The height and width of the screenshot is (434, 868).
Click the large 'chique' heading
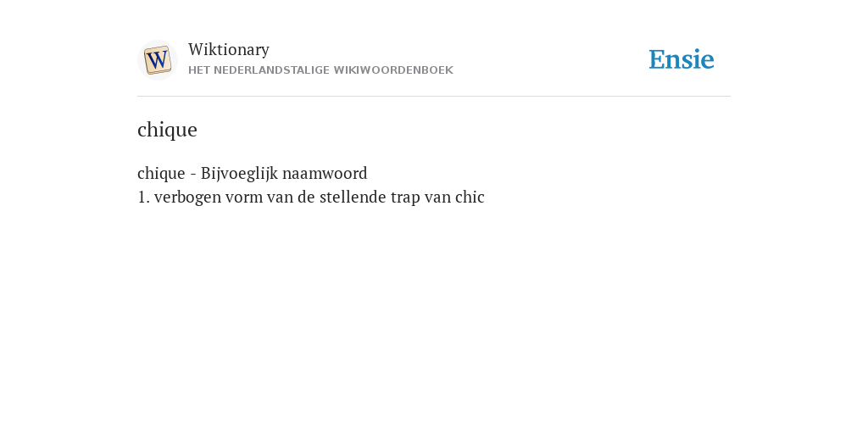(x=167, y=130)
